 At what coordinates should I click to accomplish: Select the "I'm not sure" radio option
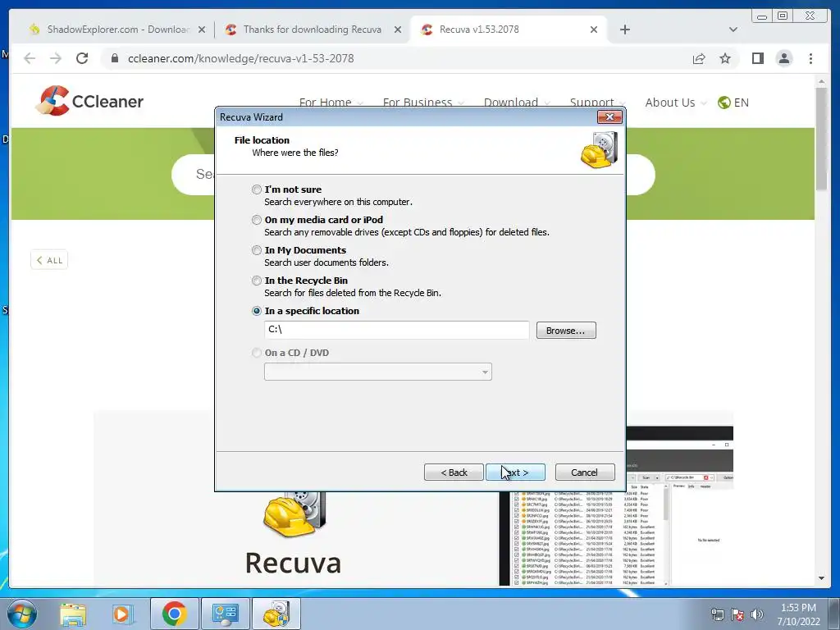pos(257,189)
